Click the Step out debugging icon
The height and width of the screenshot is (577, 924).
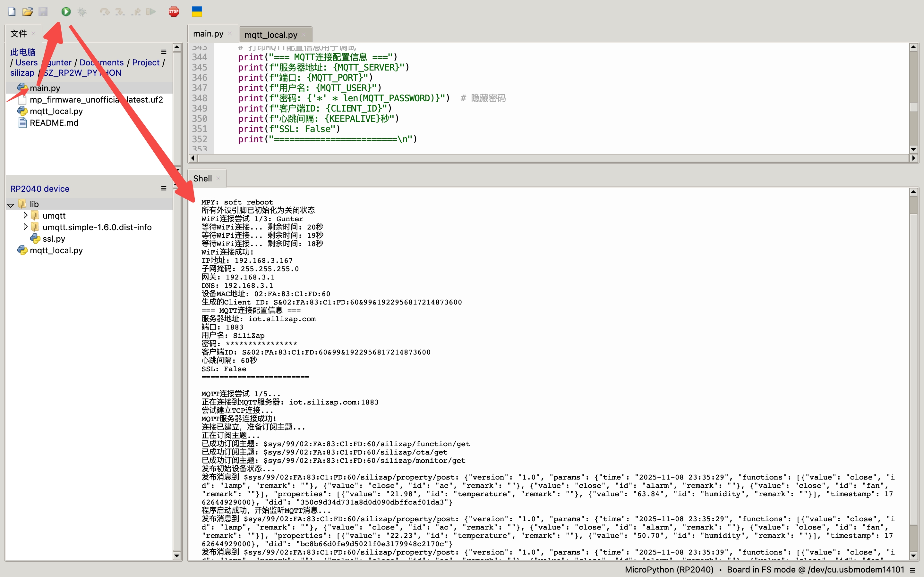pos(135,12)
